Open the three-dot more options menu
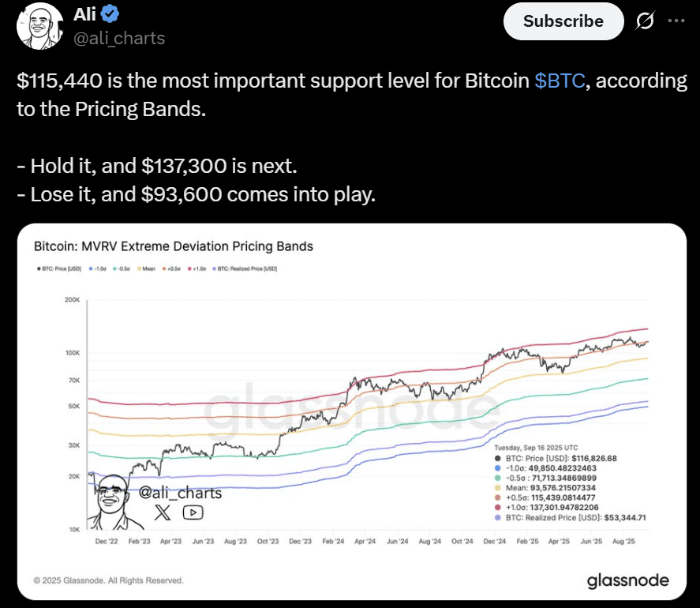This screenshot has width=700, height=608. point(676,21)
